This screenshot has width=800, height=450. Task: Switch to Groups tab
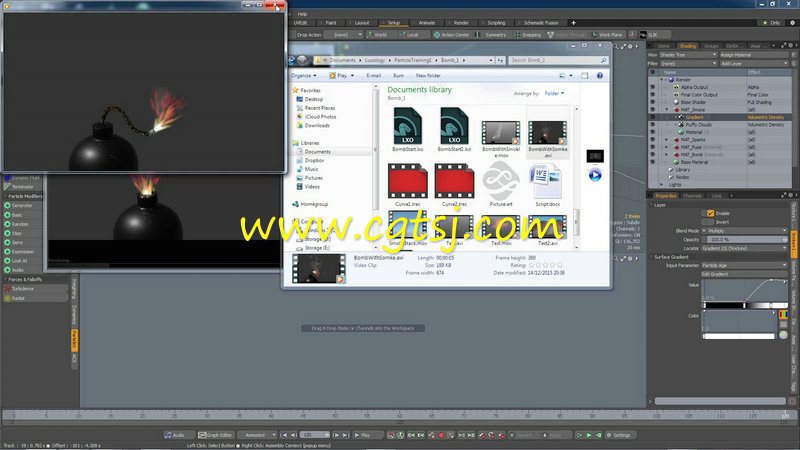click(x=711, y=46)
